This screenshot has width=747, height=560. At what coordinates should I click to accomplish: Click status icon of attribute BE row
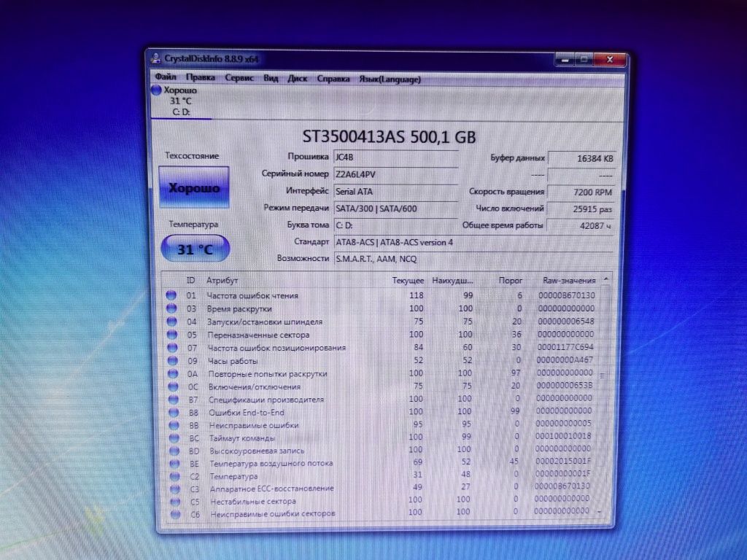(x=174, y=463)
